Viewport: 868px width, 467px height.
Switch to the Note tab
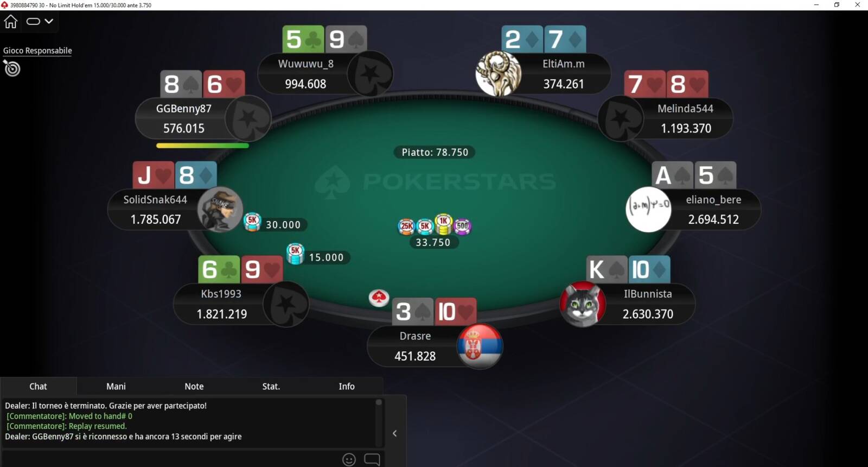[194, 386]
